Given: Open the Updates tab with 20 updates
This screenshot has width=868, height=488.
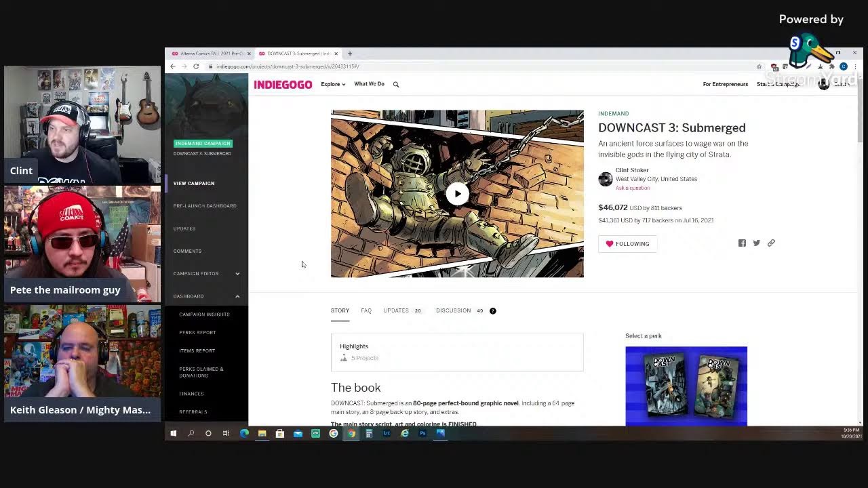Looking at the screenshot, I should pos(401,310).
